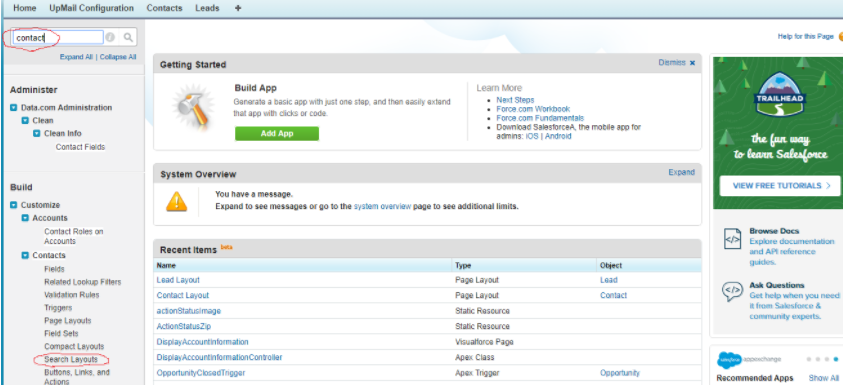
Task: Open the Force.com Fundamentals link
Action: (x=540, y=118)
